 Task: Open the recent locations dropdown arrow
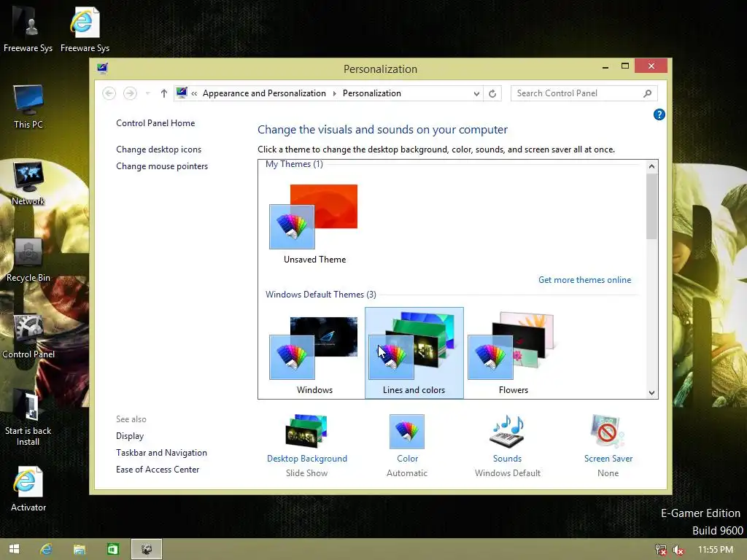pyautogui.click(x=147, y=94)
